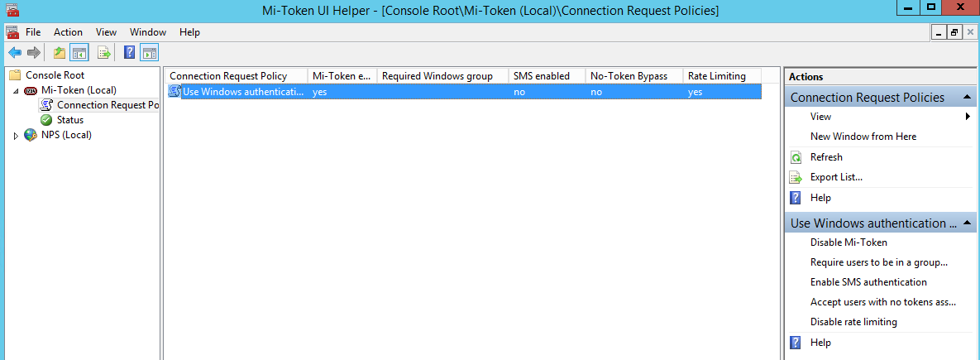Sort by Mi-Token e... column header

[342, 76]
